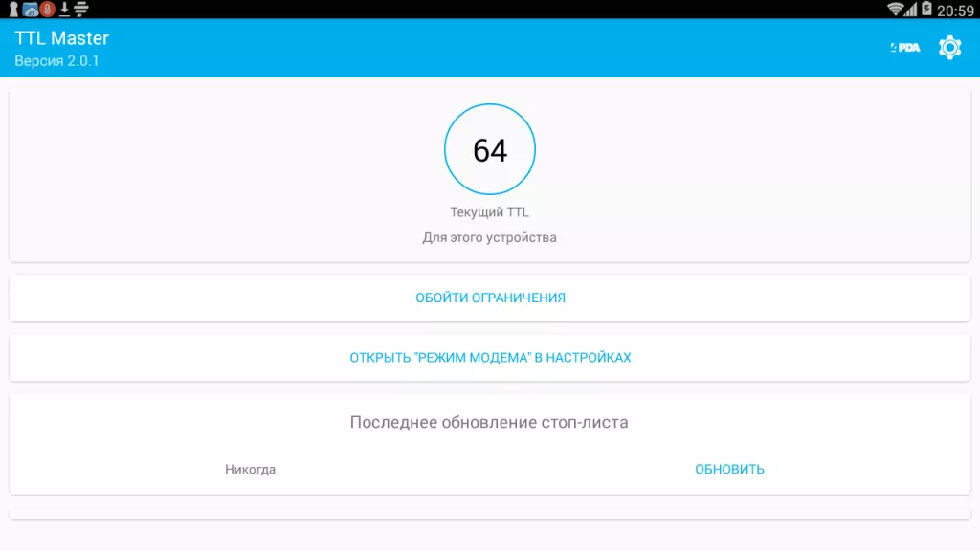The height and width of the screenshot is (551, 980).
Task: Open TTL Master settings via gear icon
Action: click(x=949, y=46)
